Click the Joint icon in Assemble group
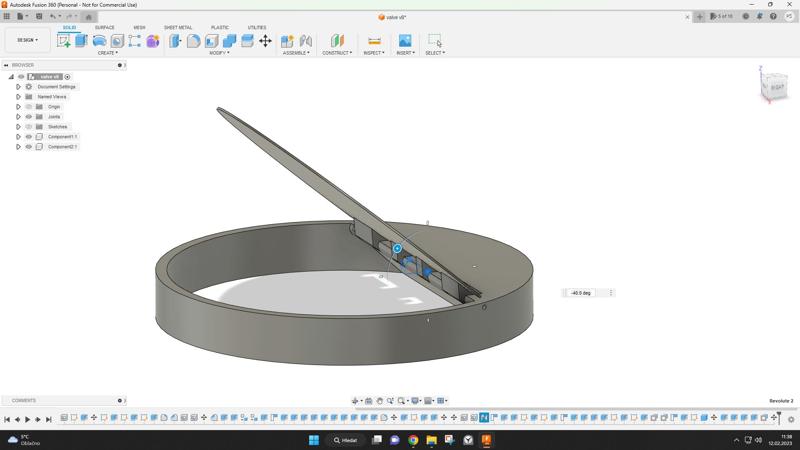This screenshot has width=800, height=450. click(x=306, y=41)
